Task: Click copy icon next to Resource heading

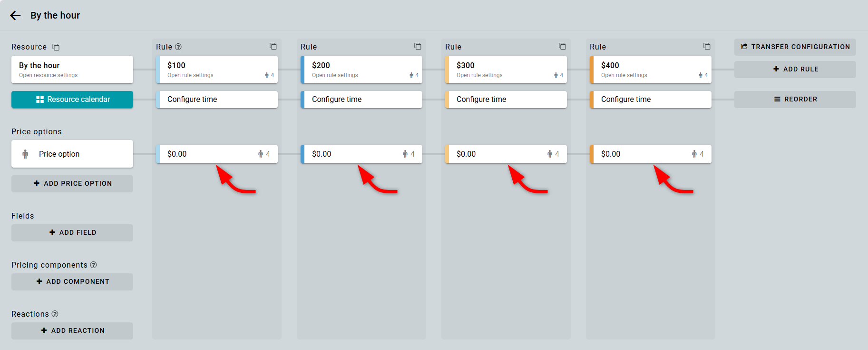Action: (56, 47)
